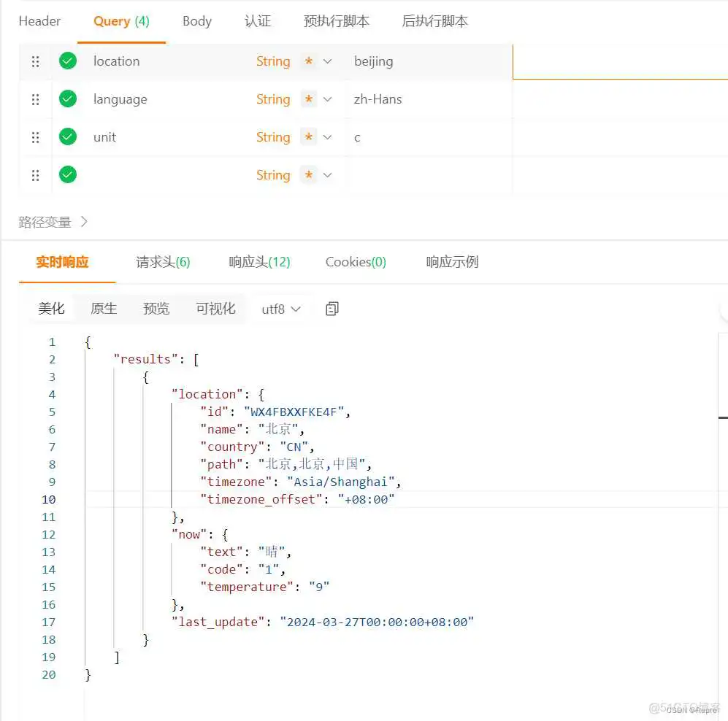Open the 响应示例 tab
This screenshot has width=728, height=721.
452,262
